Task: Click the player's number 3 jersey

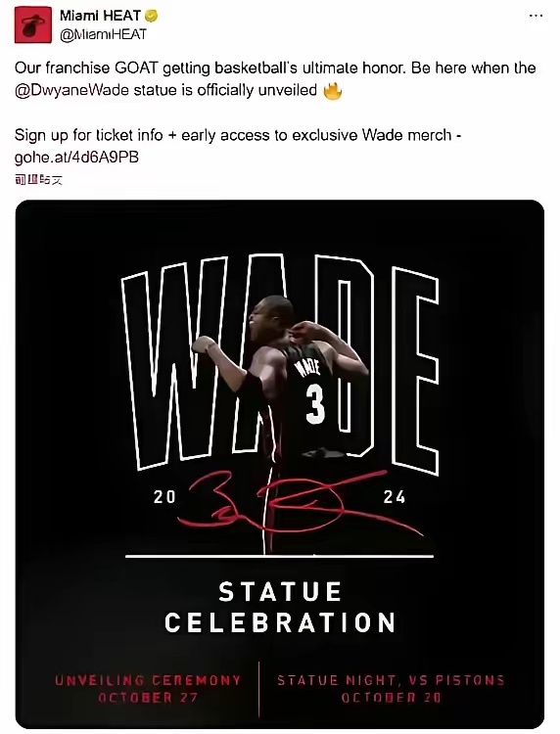Action: click(313, 402)
